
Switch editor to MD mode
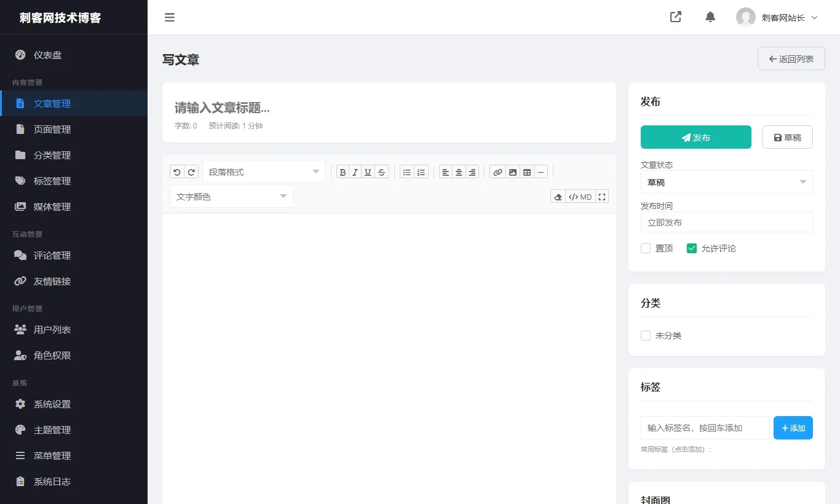(580, 197)
